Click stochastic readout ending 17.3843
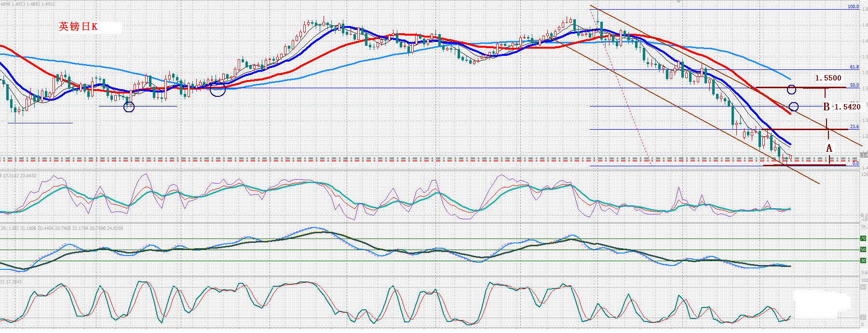The width and height of the screenshot is (868, 333). coord(12,281)
